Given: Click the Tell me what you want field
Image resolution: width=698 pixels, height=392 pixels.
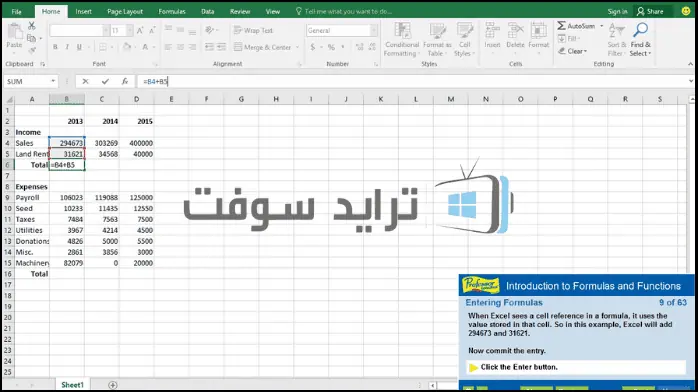Looking at the screenshot, I should point(344,12).
